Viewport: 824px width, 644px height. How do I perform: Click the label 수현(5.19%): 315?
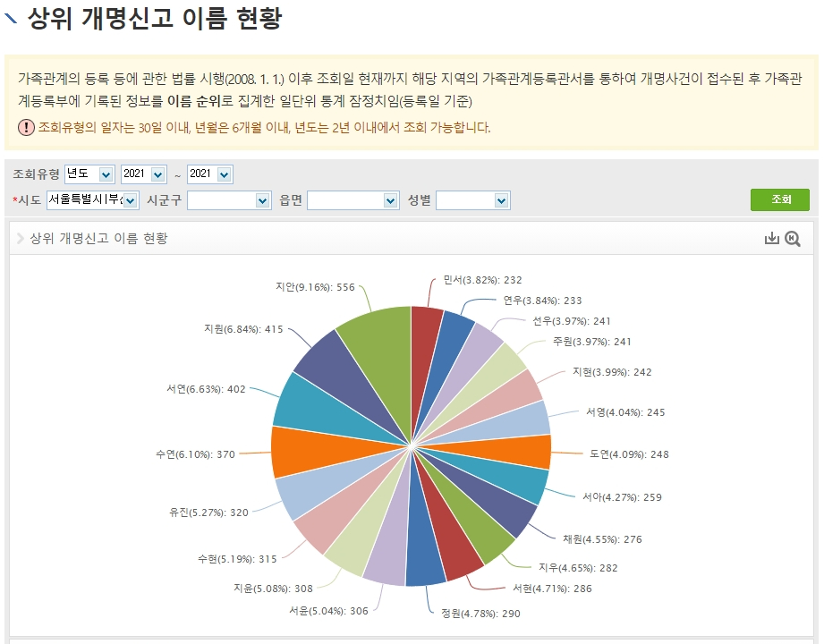click(237, 559)
